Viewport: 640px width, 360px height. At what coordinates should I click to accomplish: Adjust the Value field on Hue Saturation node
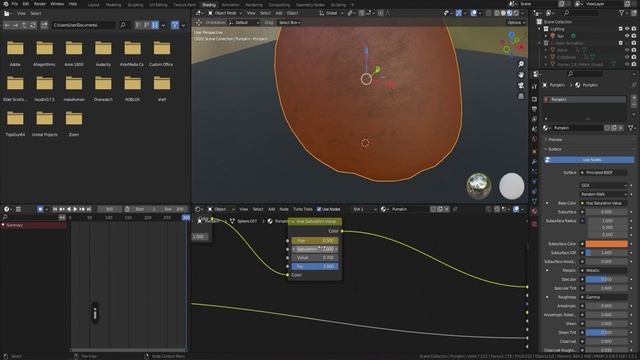click(315, 258)
